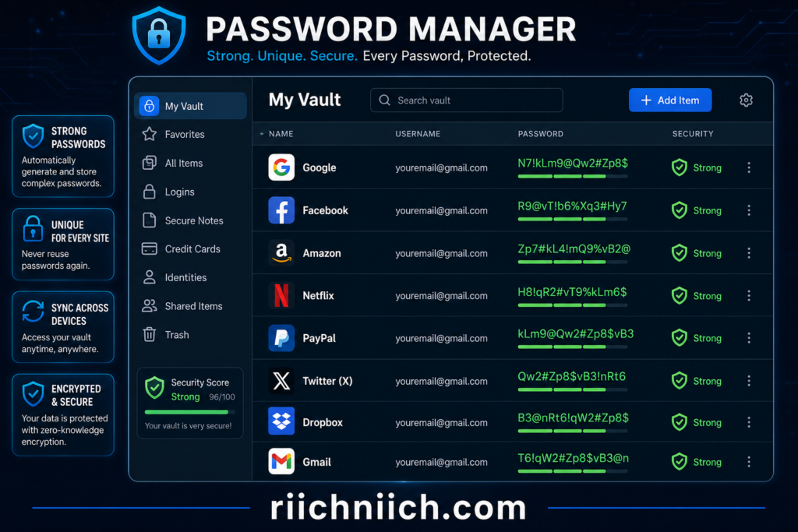
Task: Click the Twitter X logo icon
Action: (281, 380)
